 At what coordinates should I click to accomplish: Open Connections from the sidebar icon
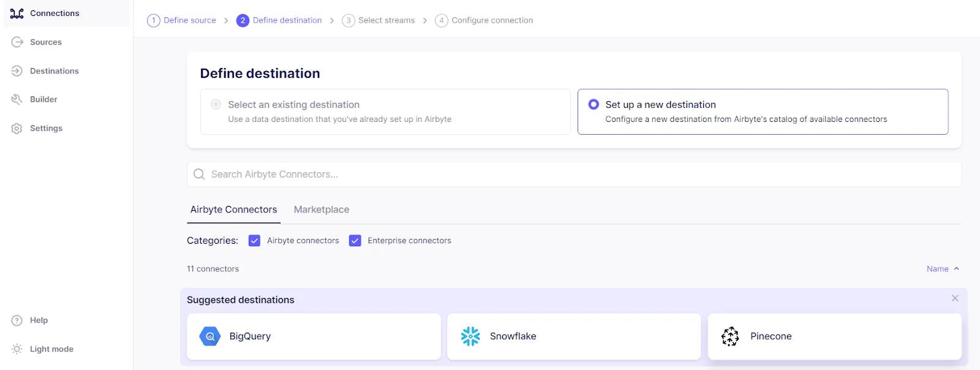click(x=17, y=13)
